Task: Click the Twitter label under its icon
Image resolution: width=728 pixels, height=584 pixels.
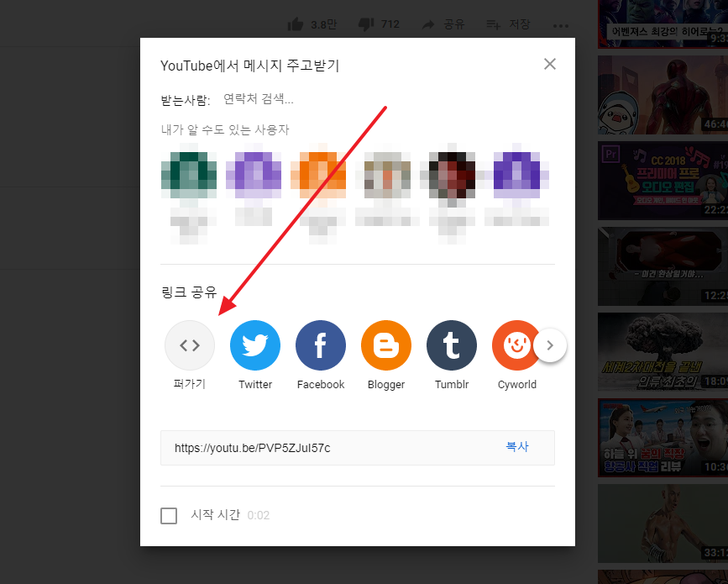Action: [255, 384]
